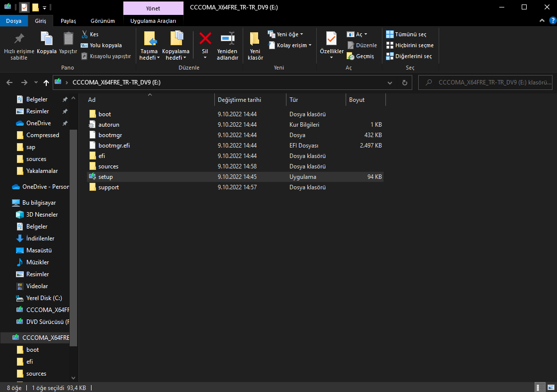This screenshot has width=557, height=392.
Task: Expand the Aç (Open) dropdown arrow
Action: [366, 34]
